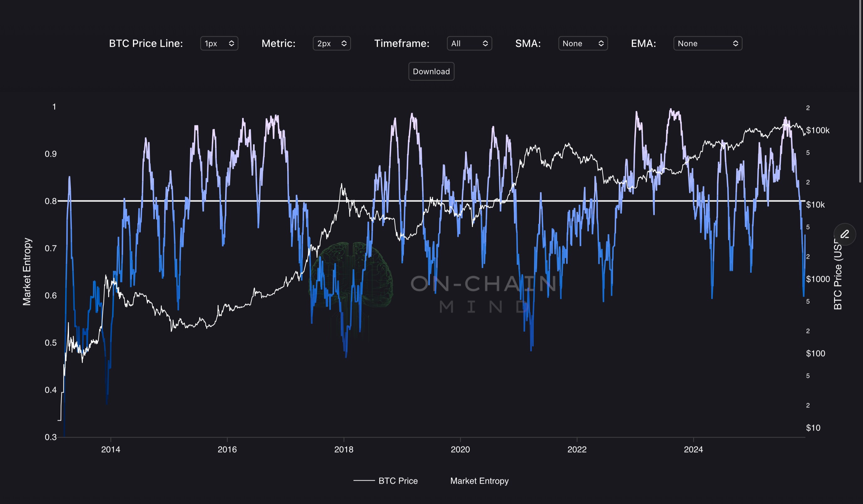Click the 0.8 left-axis tick label
Screen dimensions: 863x504
(x=51, y=201)
